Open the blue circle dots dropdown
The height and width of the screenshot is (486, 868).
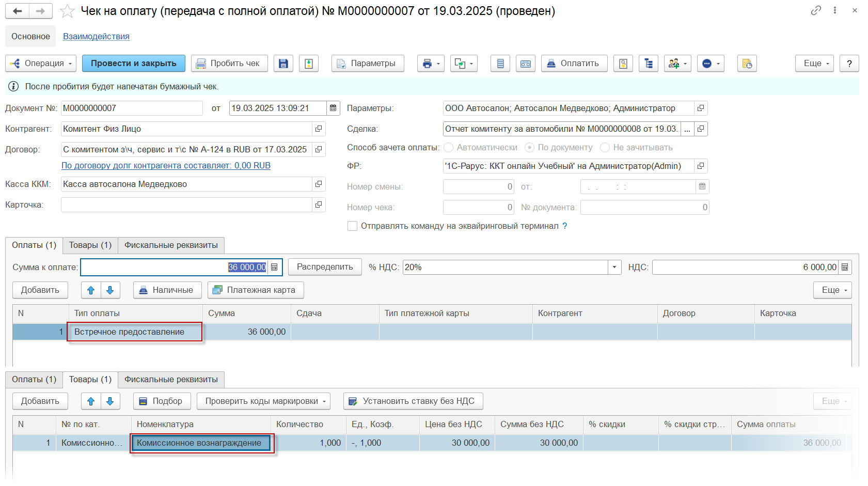(x=711, y=64)
